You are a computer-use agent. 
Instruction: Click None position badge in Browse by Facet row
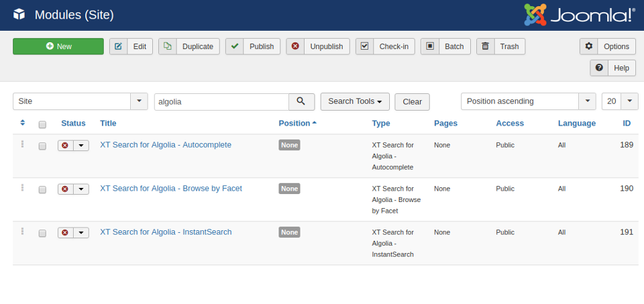290,189
